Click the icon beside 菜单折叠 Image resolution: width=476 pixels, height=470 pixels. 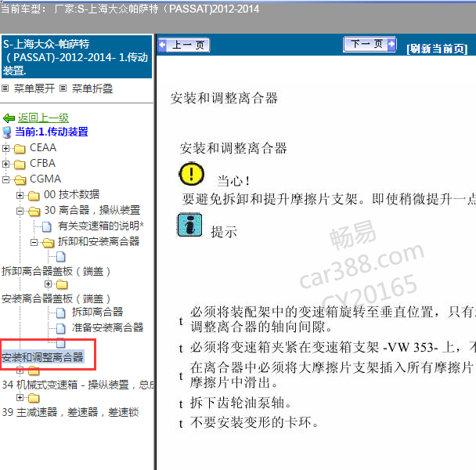click(63, 89)
